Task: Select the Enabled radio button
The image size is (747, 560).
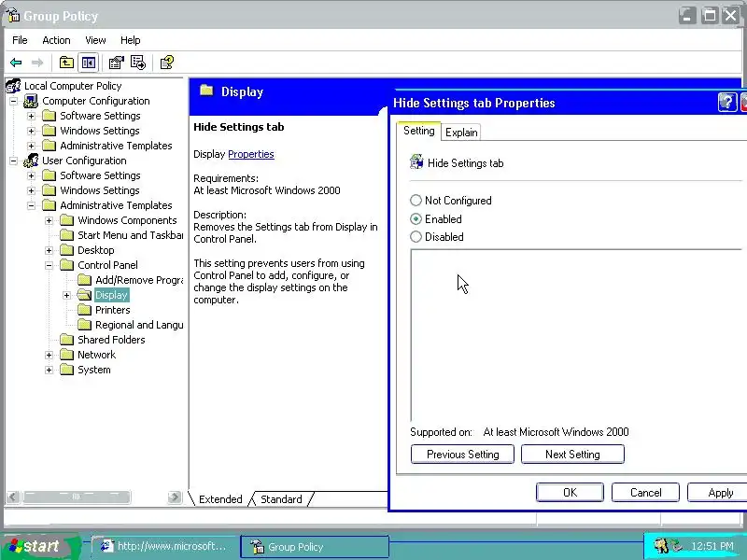Action: (416, 219)
